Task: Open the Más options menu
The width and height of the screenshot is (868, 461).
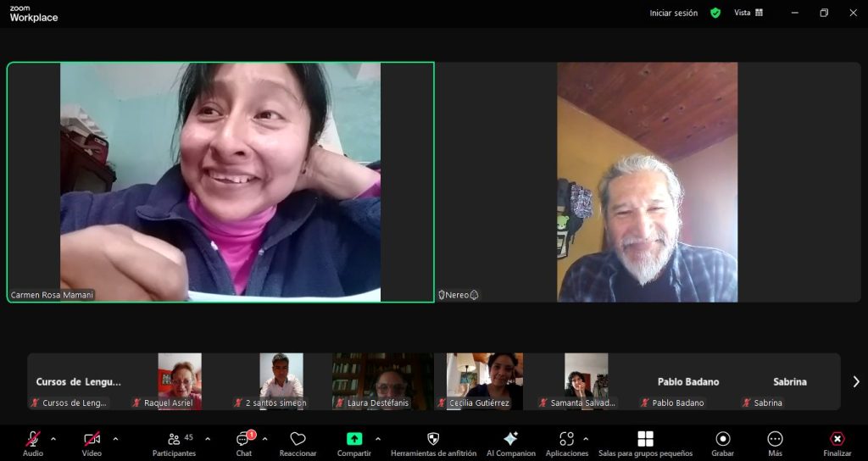Action: (775, 439)
